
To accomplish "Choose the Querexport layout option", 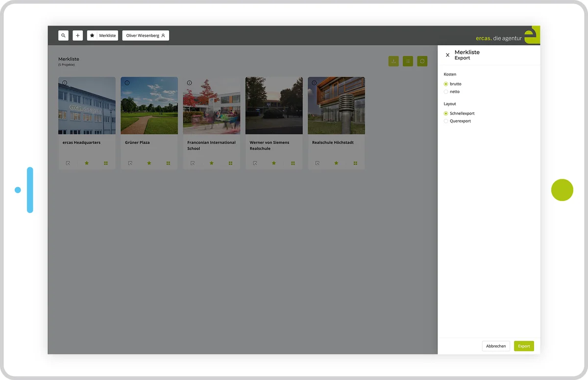I will pyautogui.click(x=446, y=121).
